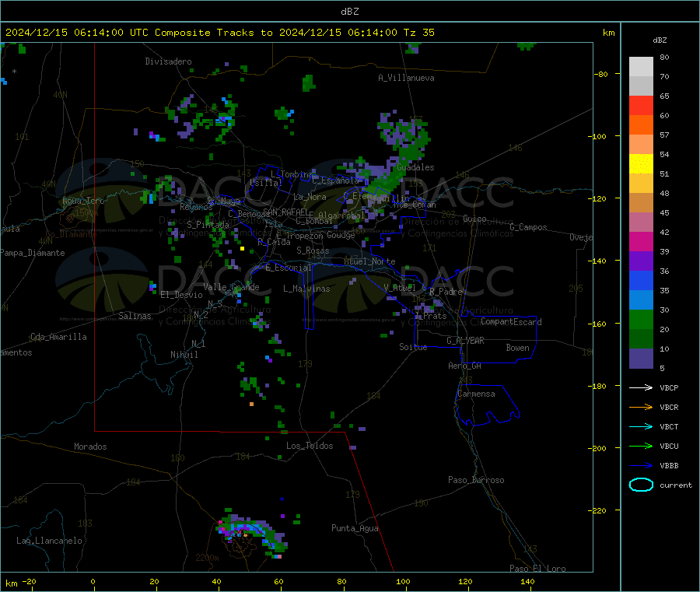Image resolution: width=700 pixels, height=592 pixels.
Task: Click the 'Carmensa' place label
Action: pyautogui.click(x=476, y=394)
